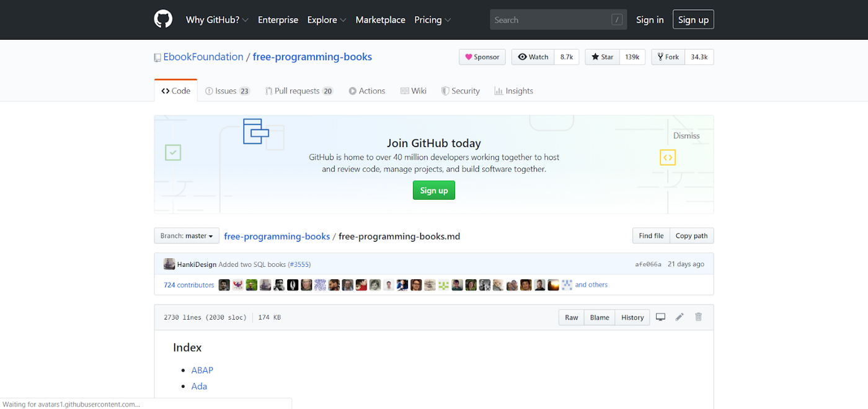The width and height of the screenshot is (868, 409).
Task: Click the first contributor avatar
Action: click(x=224, y=285)
